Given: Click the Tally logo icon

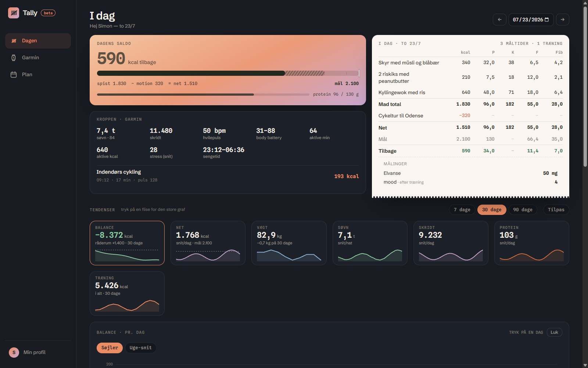Looking at the screenshot, I should 14,13.
